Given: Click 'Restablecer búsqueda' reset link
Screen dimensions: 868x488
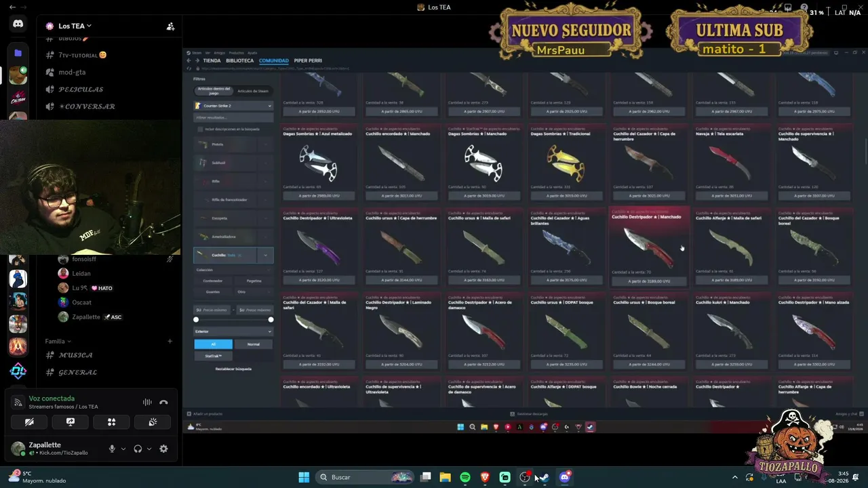Looking at the screenshot, I should click(233, 369).
